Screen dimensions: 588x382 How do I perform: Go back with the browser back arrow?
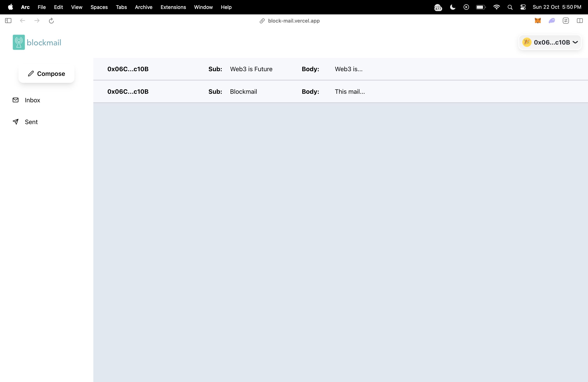(23, 21)
